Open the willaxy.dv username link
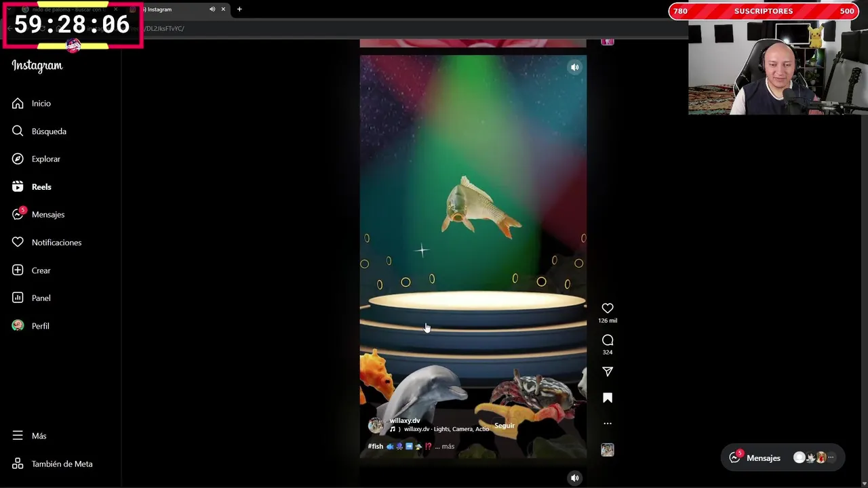The height and width of the screenshot is (488, 868). (405, 421)
